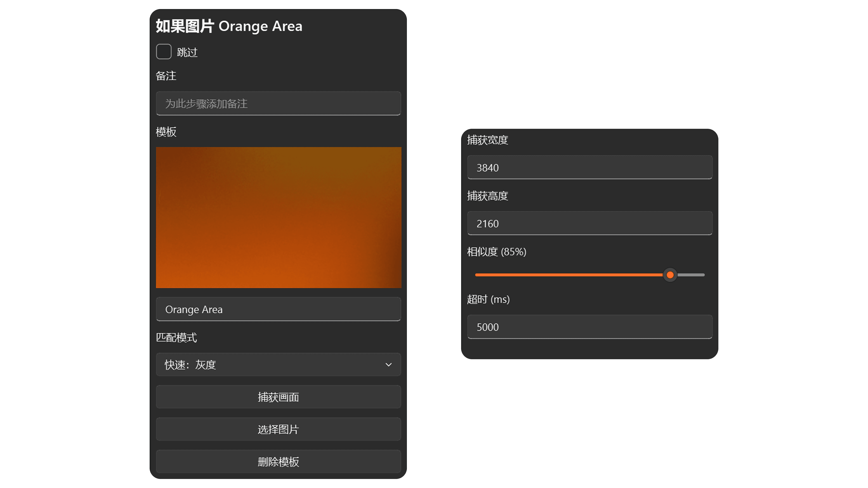868x488 pixels.
Task: Focus the 捕获宽度 field showing 3840
Action: tap(590, 167)
